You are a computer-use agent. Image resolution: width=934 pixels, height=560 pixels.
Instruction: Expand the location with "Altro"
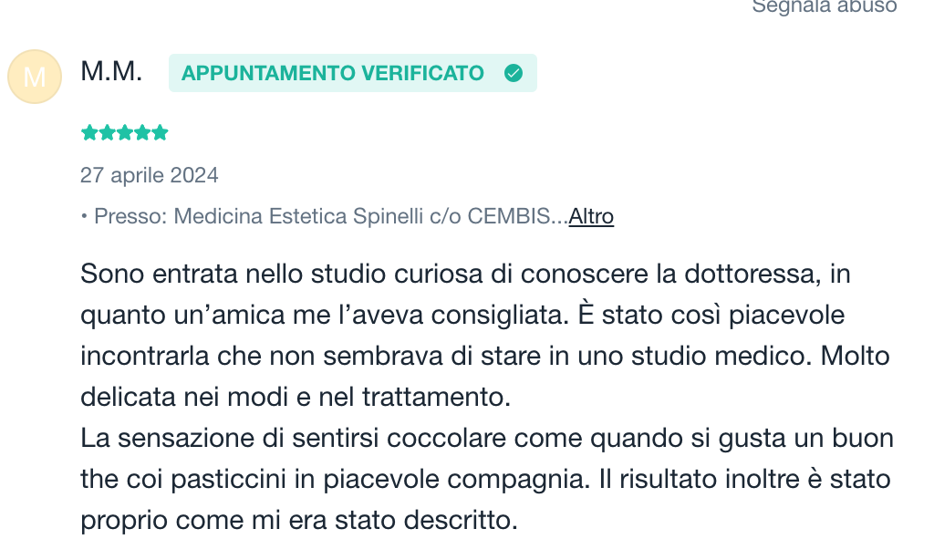click(x=591, y=217)
